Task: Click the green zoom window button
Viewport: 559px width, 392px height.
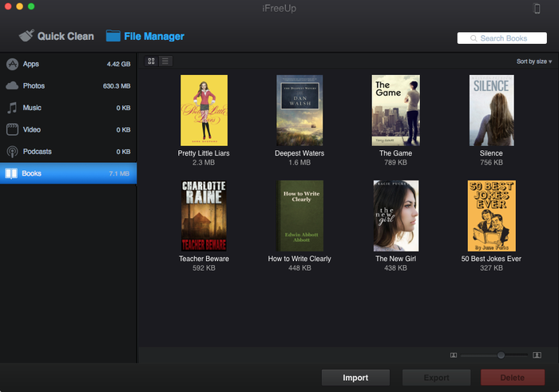Action: point(31,6)
